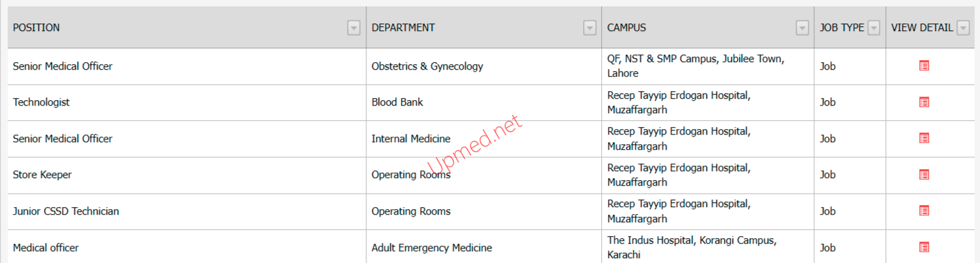Open the VIEW DETAIL column dropdown arrow

963,28
